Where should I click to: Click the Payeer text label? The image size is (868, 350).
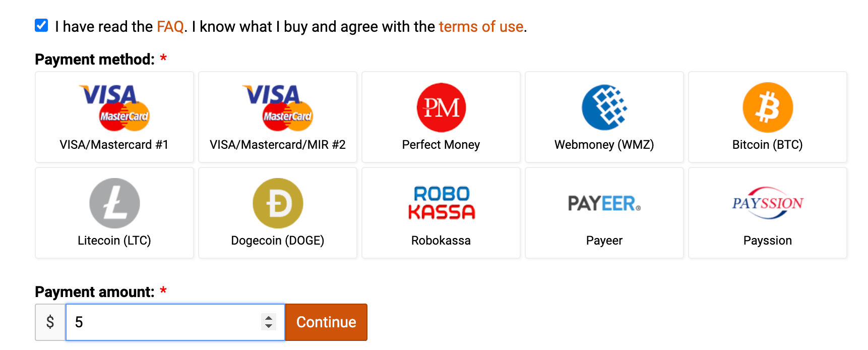click(x=604, y=241)
